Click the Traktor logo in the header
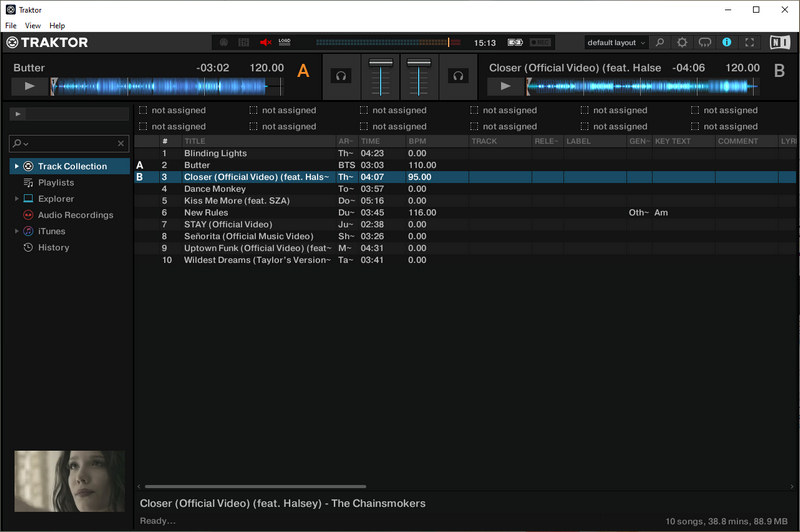The width and height of the screenshot is (800, 532). click(47, 42)
